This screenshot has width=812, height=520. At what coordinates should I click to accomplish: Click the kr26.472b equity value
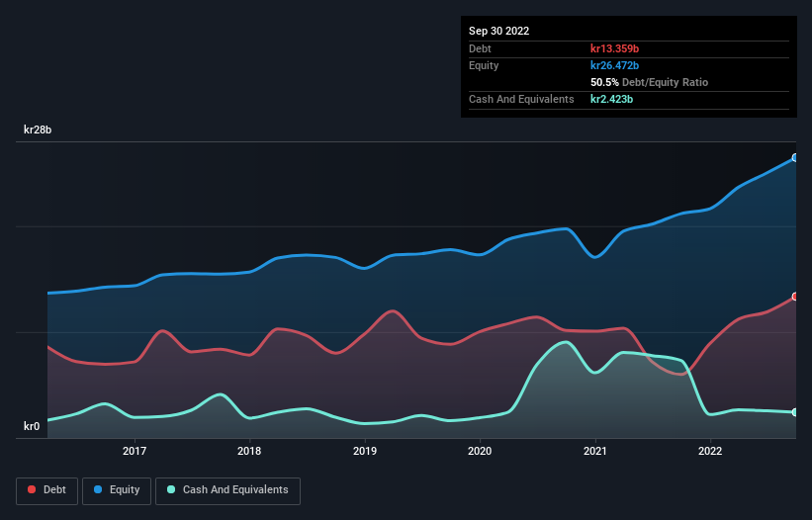(x=615, y=65)
